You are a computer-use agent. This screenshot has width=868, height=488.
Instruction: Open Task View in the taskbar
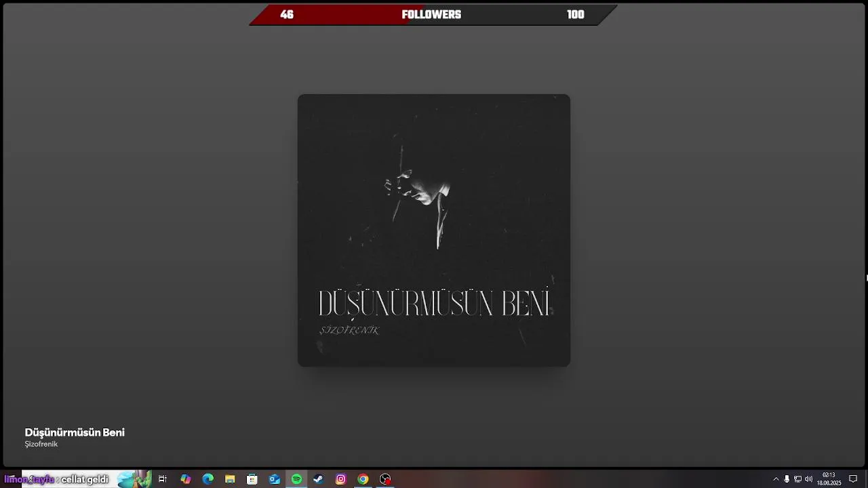(163, 479)
